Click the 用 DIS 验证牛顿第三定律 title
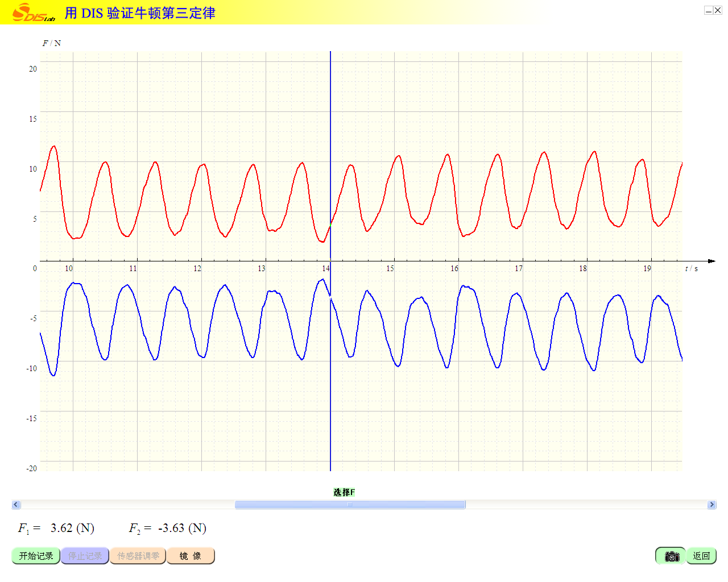This screenshot has height=582, width=728. click(140, 13)
